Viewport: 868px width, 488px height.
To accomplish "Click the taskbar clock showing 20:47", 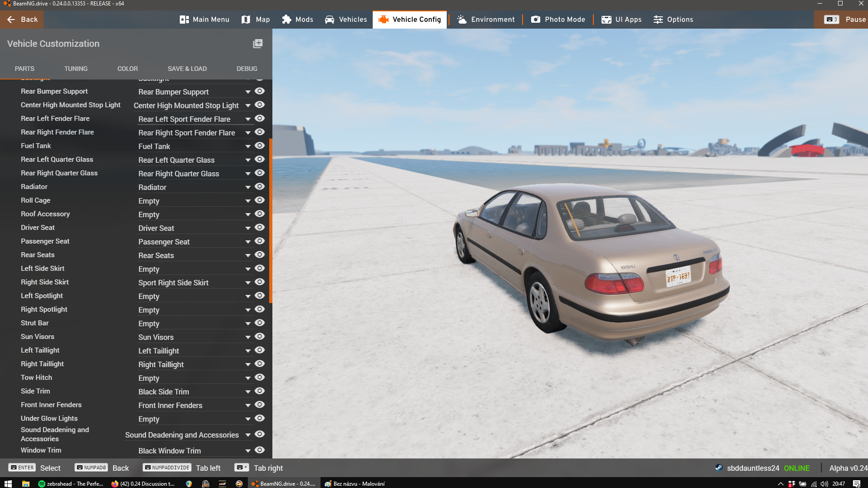I will click(838, 483).
